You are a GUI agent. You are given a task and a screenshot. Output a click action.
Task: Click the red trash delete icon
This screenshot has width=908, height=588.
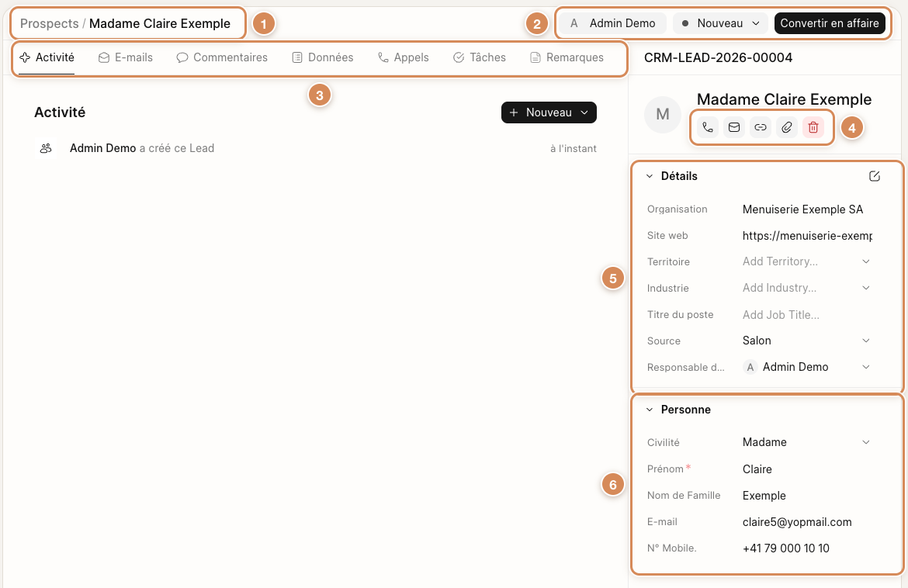click(813, 127)
